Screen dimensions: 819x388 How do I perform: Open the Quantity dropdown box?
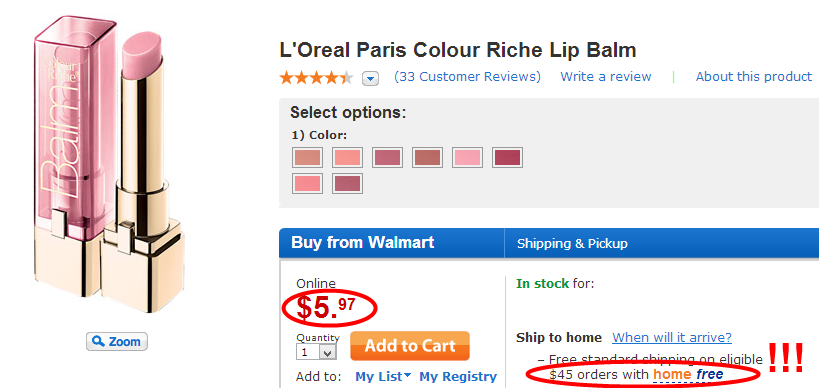click(316, 352)
